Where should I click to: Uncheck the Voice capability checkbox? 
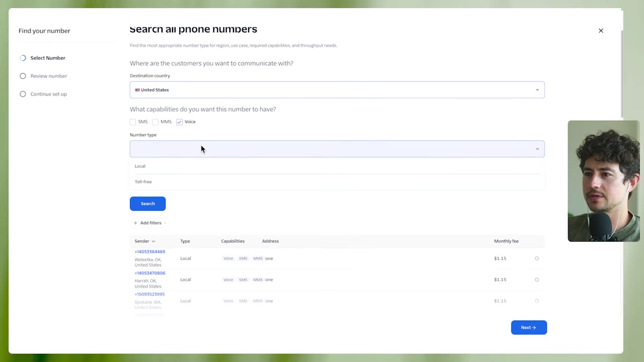(x=179, y=122)
